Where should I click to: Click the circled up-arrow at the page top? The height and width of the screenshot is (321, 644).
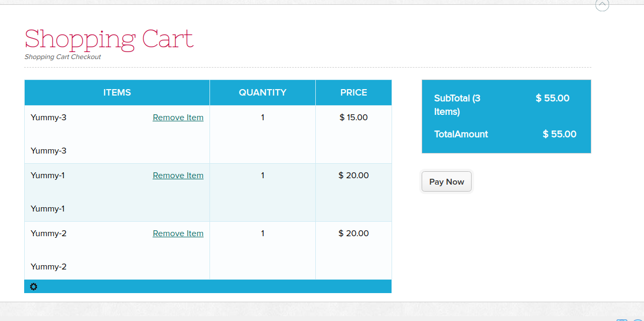[x=602, y=5]
